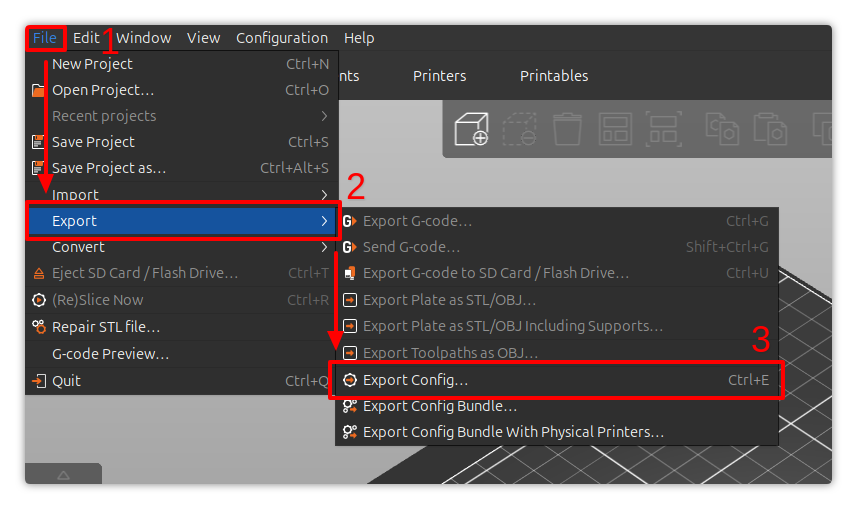The height and width of the screenshot is (509, 857).
Task: Click the Delete trash can toolbar icon
Action: coord(567,129)
